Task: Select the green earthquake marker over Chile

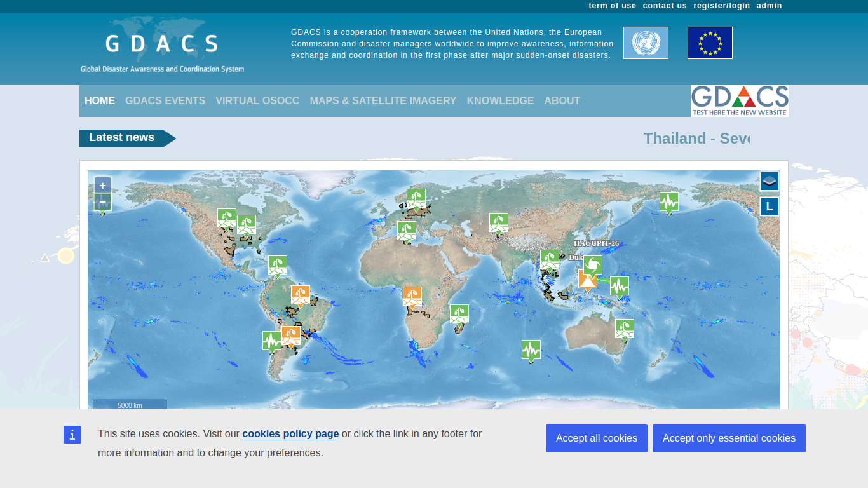Action: pos(272,341)
